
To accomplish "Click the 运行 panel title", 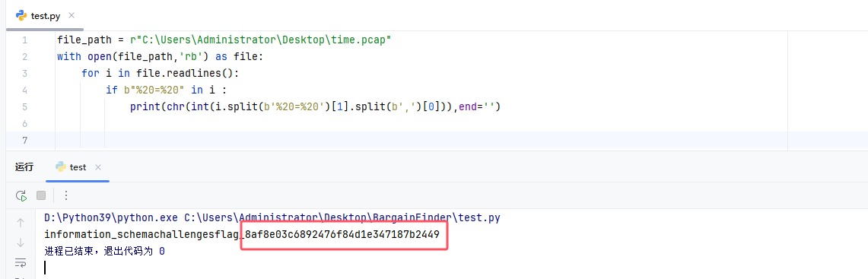I will coord(24,167).
